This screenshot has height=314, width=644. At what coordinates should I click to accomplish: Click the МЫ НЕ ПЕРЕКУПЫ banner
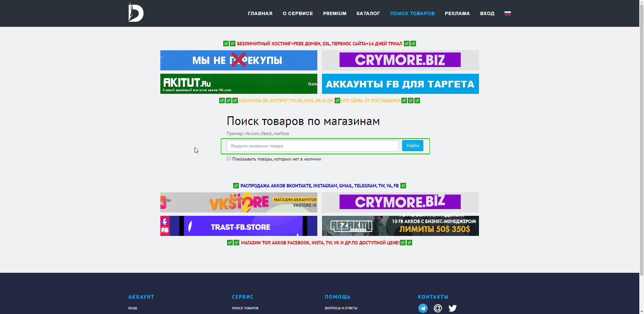pyautogui.click(x=239, y=60)
